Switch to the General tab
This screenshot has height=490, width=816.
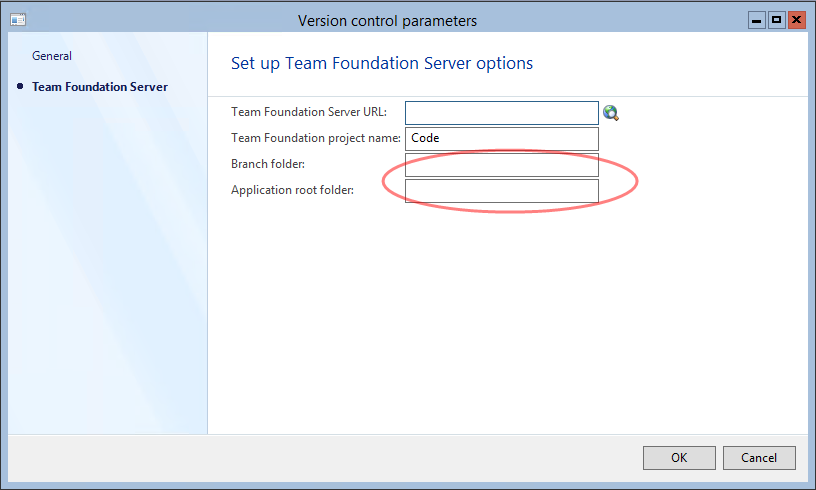[52, 56]
